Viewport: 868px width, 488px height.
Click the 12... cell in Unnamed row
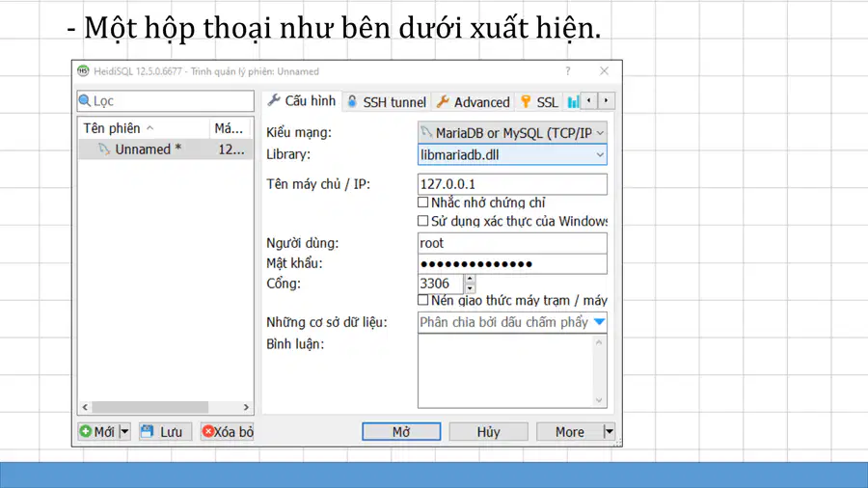[231, 149]
